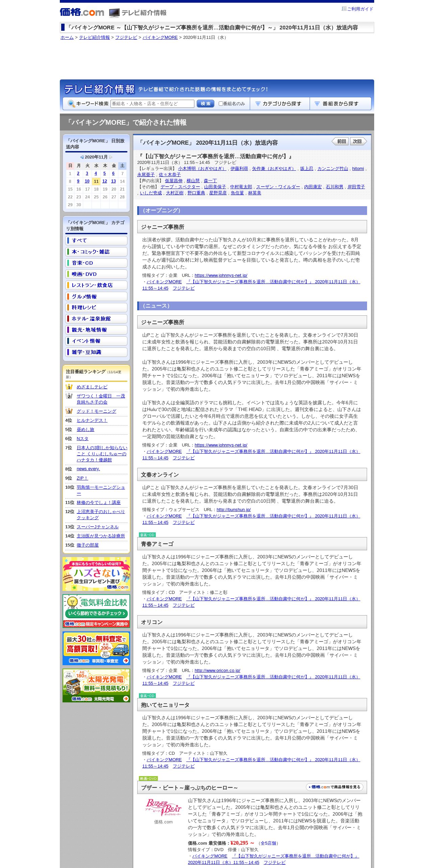
Task: Select 料理レシピ category
Action: (x=96, y=308)
